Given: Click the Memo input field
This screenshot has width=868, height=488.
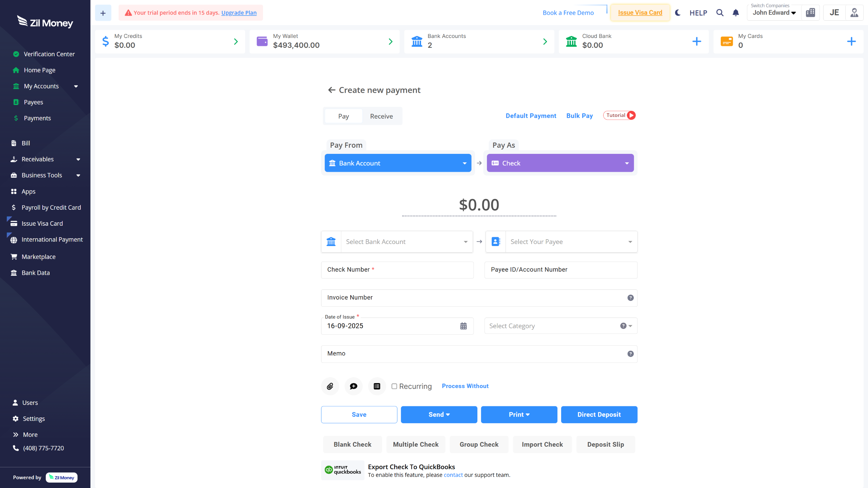Looking at the screenshot, I should (x=475, y=353).
